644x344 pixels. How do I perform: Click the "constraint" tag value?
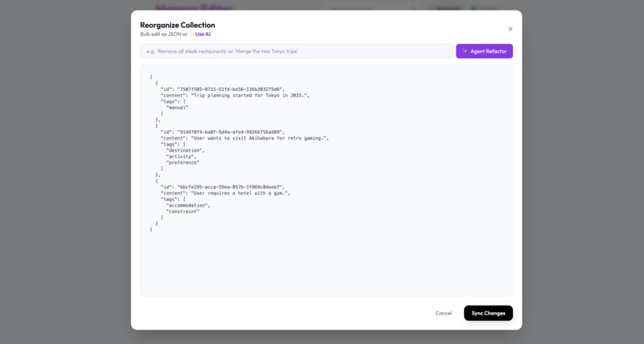(x=183, y=212)
